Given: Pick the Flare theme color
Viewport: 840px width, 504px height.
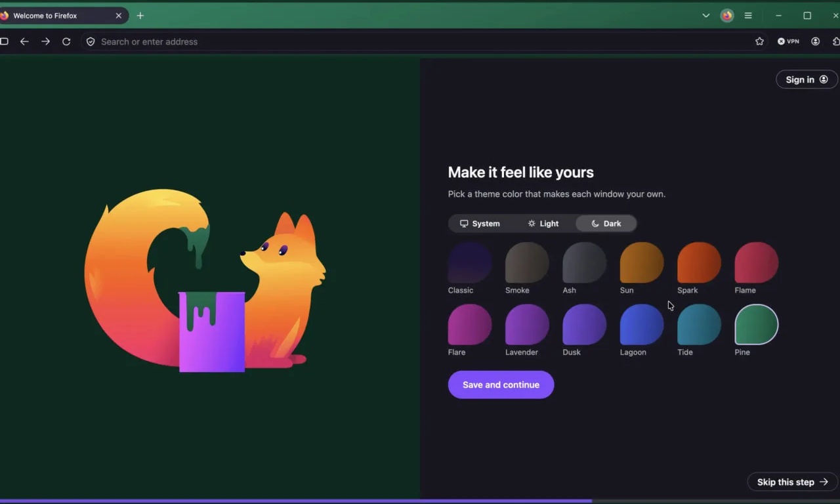Looking at the screenshot, I should click(470, 325).
